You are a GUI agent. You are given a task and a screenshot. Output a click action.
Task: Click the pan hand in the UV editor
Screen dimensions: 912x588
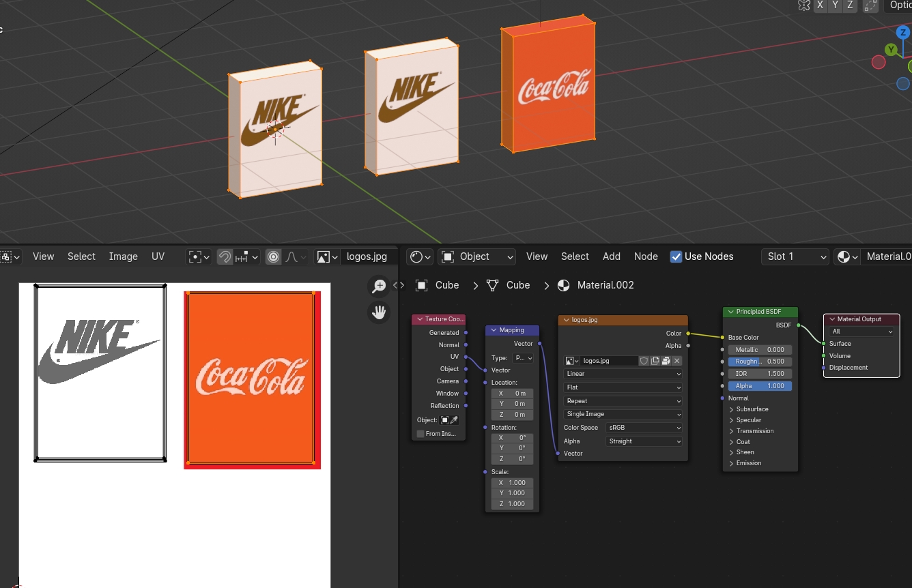pos(379,312)
